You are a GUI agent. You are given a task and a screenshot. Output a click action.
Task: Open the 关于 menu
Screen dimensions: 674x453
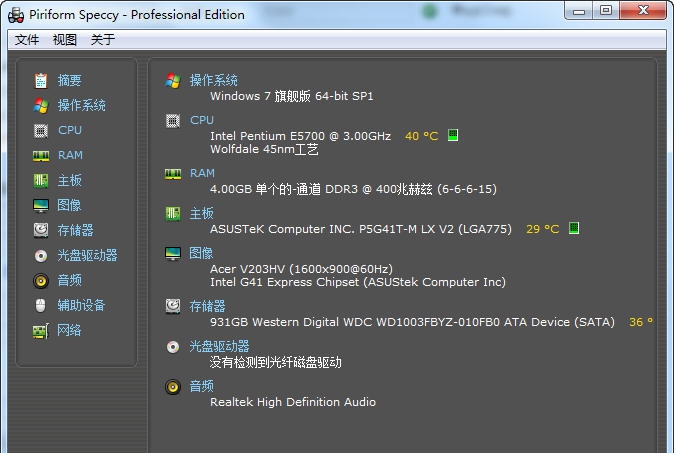point(103,40)
